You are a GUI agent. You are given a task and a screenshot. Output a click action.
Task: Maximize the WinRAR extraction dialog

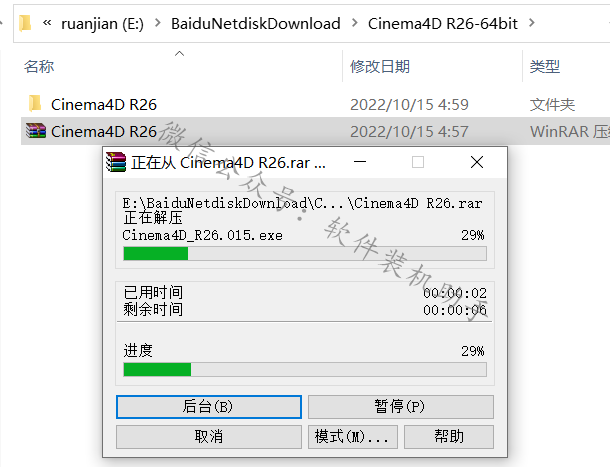pos(418,162)
